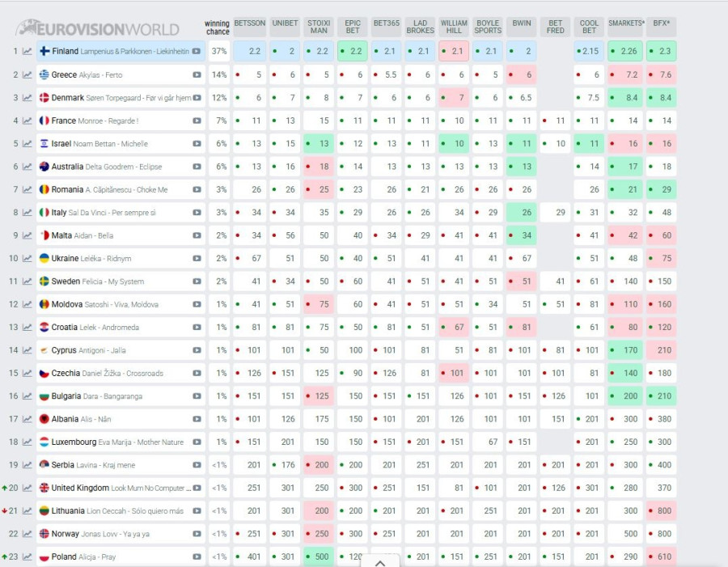Viewport: 728px width, 567px height.
Task: Select the BETSSON bookmaker column header
Action: click(250, 27)
